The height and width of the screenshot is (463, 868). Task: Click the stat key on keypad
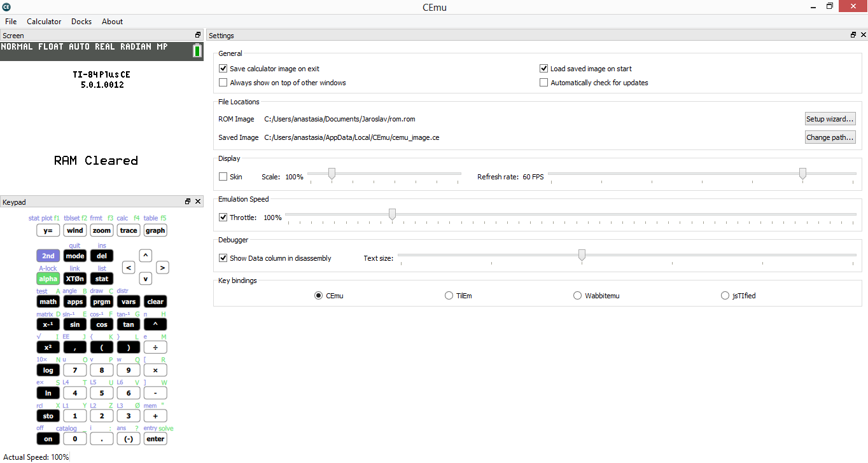pyautogui.click(x=102, y=279)
